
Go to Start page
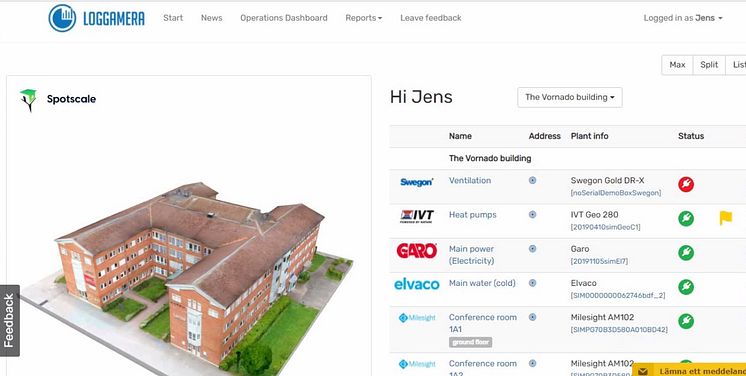[x=173, y=18]
